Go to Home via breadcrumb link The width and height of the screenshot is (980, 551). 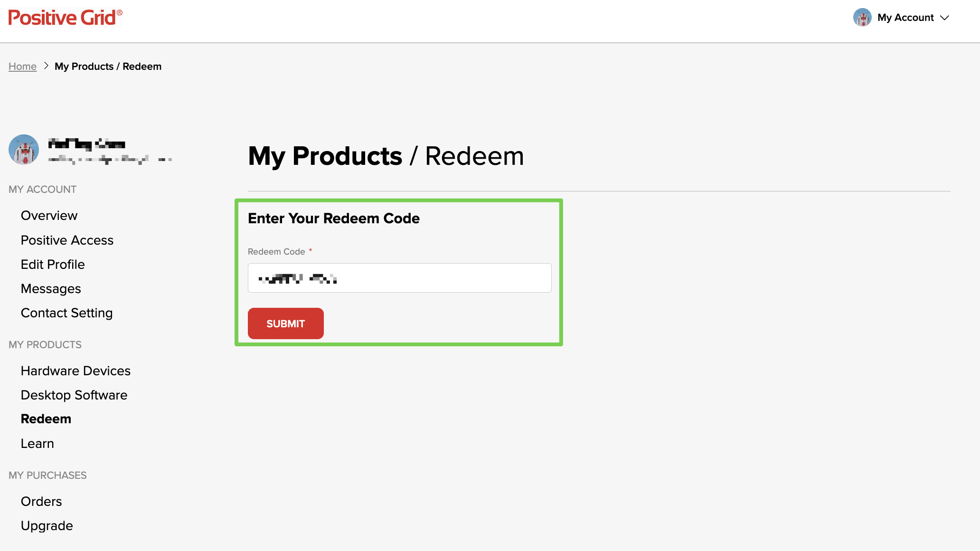click(22, 66)
